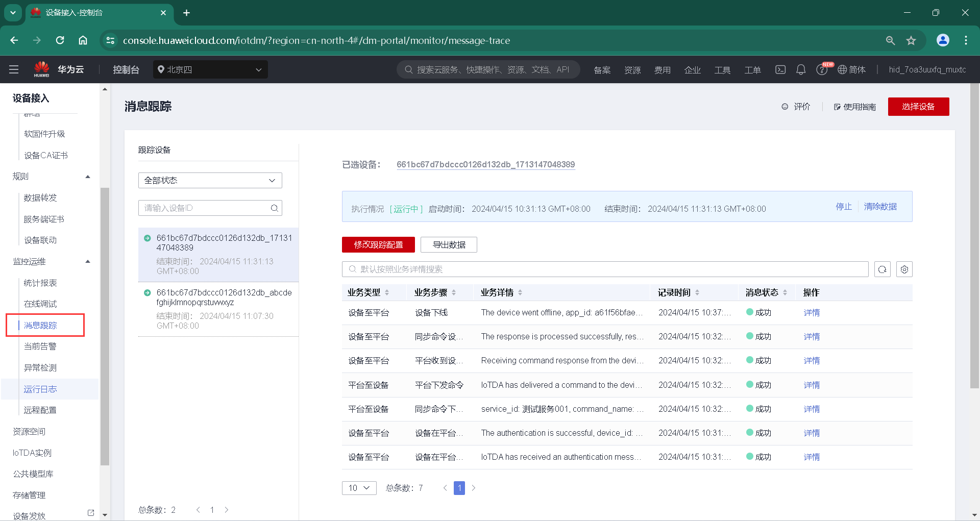Refresh the message trace table
The height and width of the screenshot is (521, 980).
883,269
